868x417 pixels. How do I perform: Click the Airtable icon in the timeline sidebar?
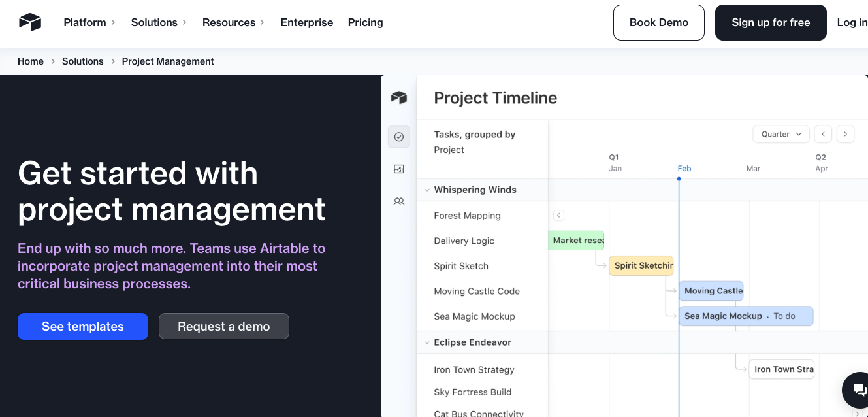[x=398, y=98]
